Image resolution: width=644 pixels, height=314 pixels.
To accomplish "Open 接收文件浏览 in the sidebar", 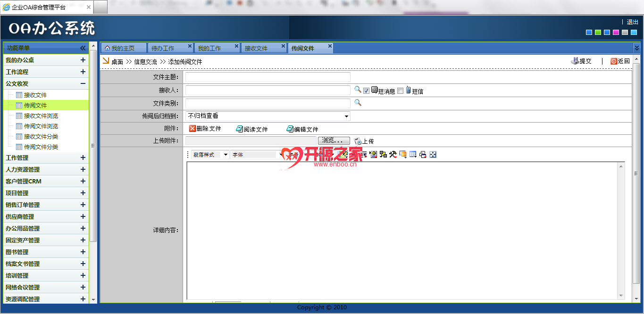I will pyautogui.click(x=41, y=116).
